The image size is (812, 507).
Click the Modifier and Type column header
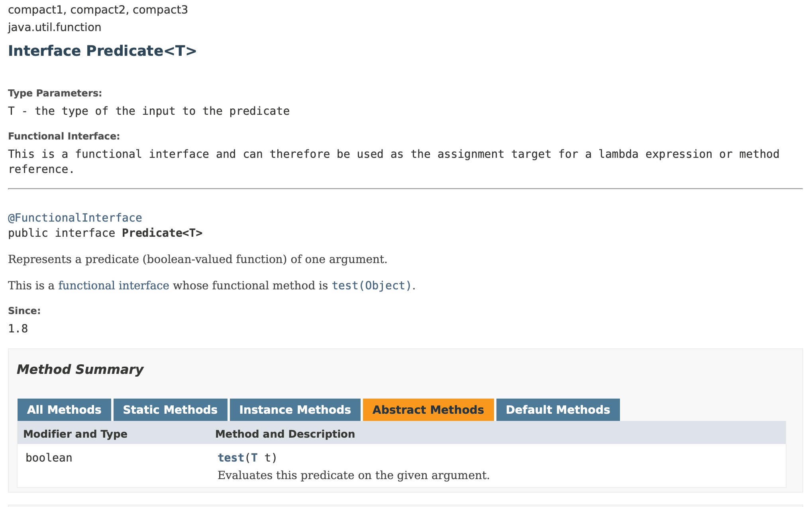75,434
